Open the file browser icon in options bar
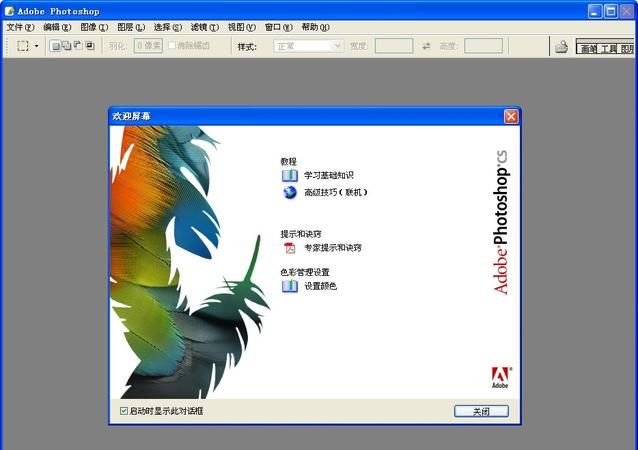This screenshot has height=450, width=638. tap(562, 46)
